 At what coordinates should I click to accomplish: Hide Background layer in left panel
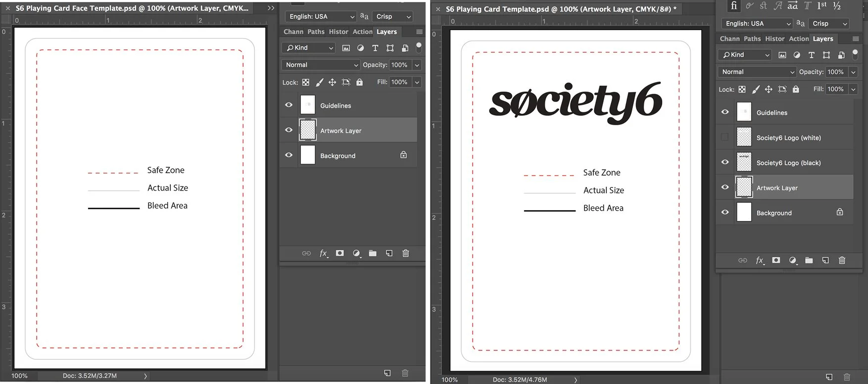pos(289,155)
